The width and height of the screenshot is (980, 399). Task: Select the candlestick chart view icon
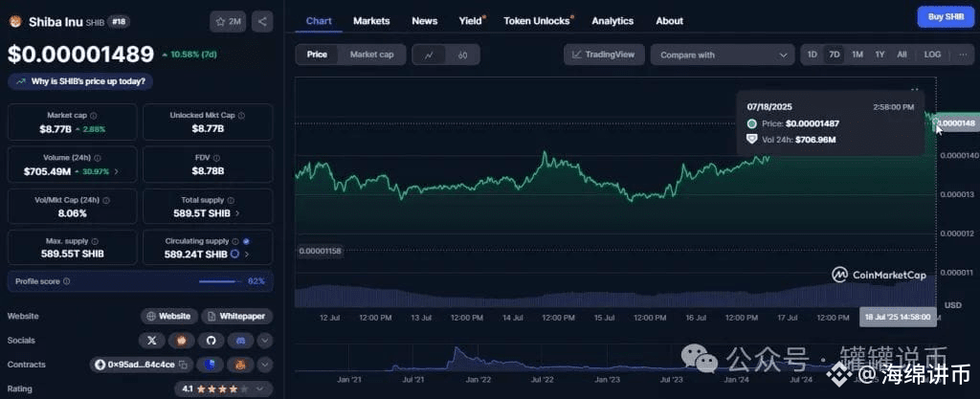click(462, 55)
